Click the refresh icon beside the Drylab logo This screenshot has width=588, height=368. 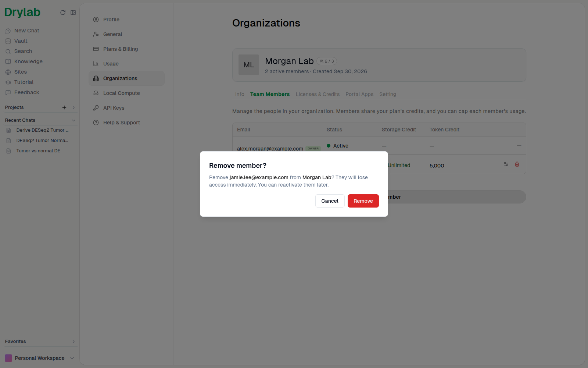click(63, 13)
